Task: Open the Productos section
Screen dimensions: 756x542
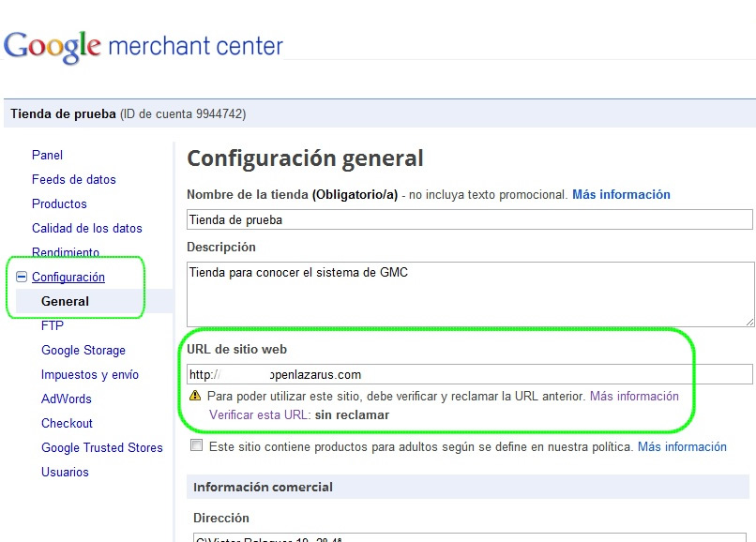Action: click(59, 204)
